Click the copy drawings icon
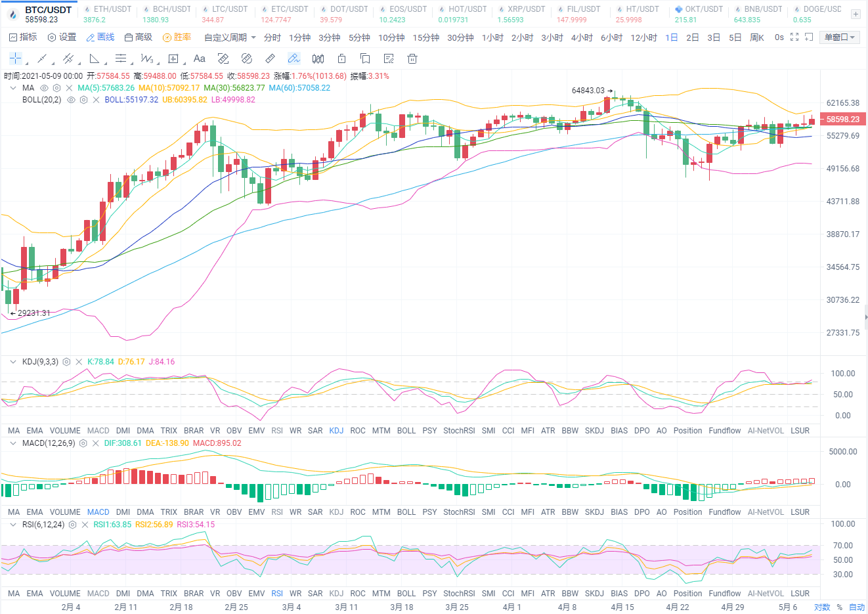Screen dimensions: 868x614 [365, 58]
